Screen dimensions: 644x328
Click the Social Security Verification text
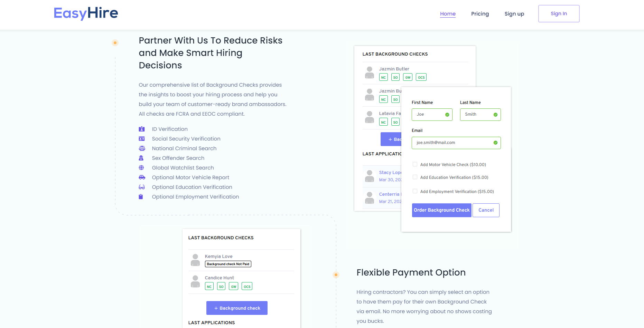186,139
